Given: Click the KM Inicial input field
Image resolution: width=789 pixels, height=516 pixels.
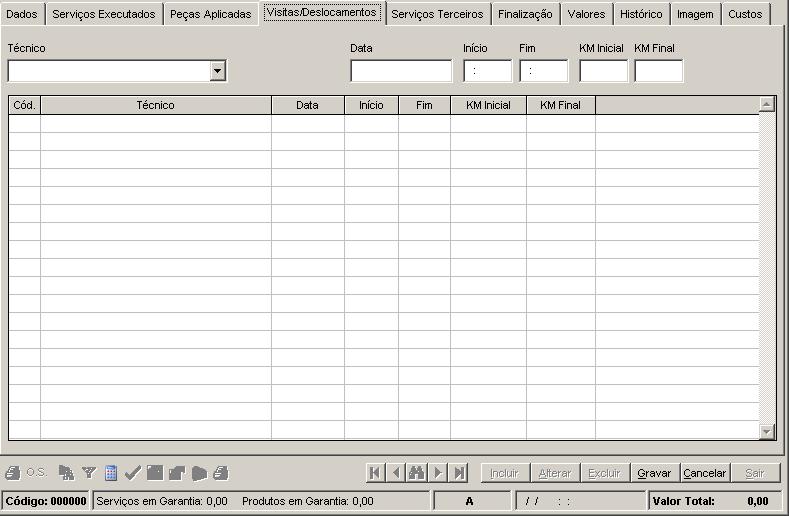Looking at the screenshot, I should coord(603,71).
